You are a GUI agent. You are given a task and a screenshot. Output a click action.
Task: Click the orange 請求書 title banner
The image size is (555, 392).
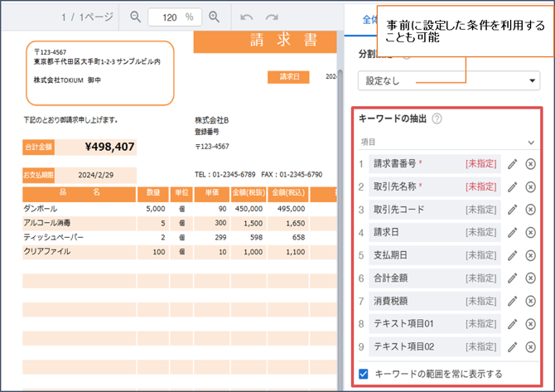tap(265, 41)
